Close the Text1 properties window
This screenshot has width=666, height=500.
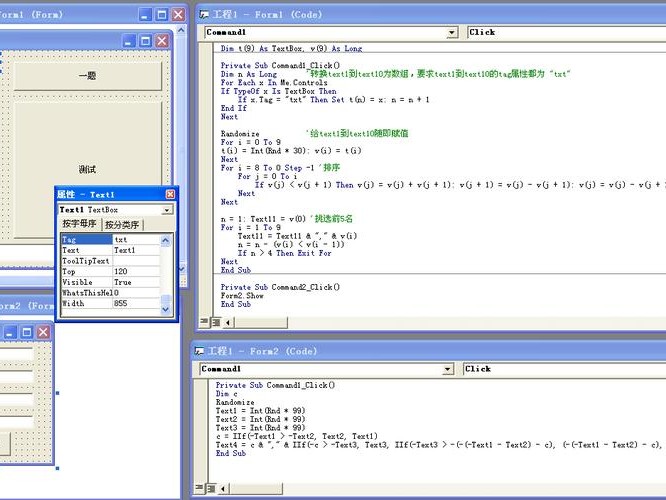[x=170, y=195]
